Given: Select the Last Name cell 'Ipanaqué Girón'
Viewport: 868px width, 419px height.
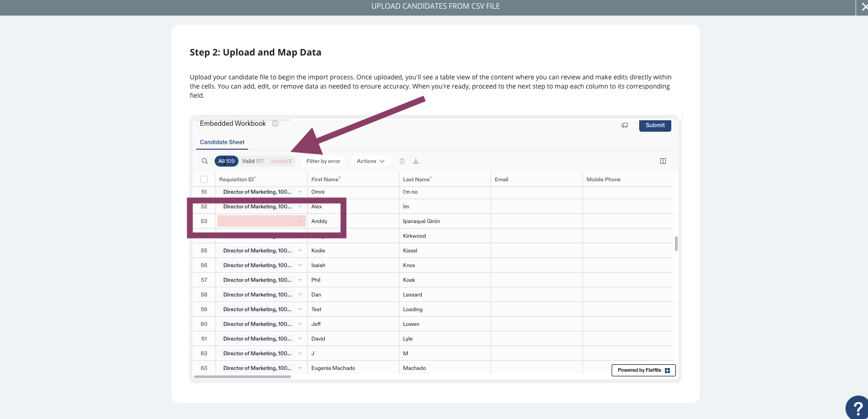Looking at the screenshot, I should (x=445, y=221).
